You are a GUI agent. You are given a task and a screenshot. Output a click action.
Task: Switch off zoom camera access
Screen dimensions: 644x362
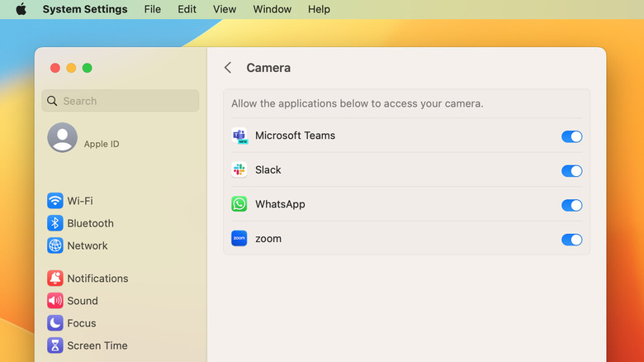[571, 240]
